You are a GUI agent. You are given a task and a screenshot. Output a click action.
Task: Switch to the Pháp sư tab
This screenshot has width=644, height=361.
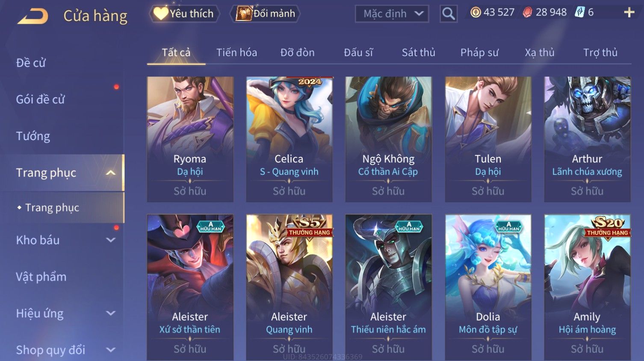click(x=479, y=53)
